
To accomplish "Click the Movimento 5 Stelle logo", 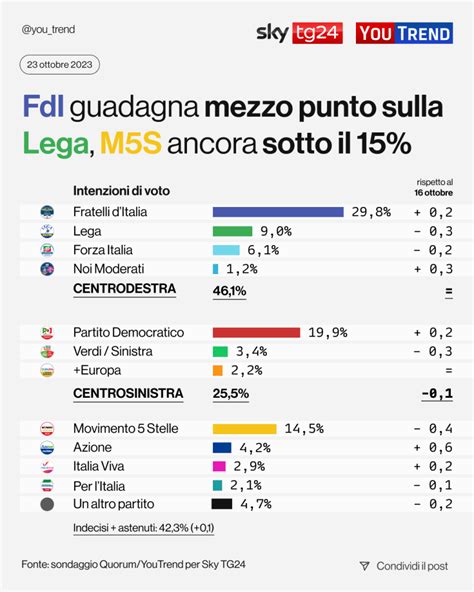I will pyautogui.click(x=47, y=429).
